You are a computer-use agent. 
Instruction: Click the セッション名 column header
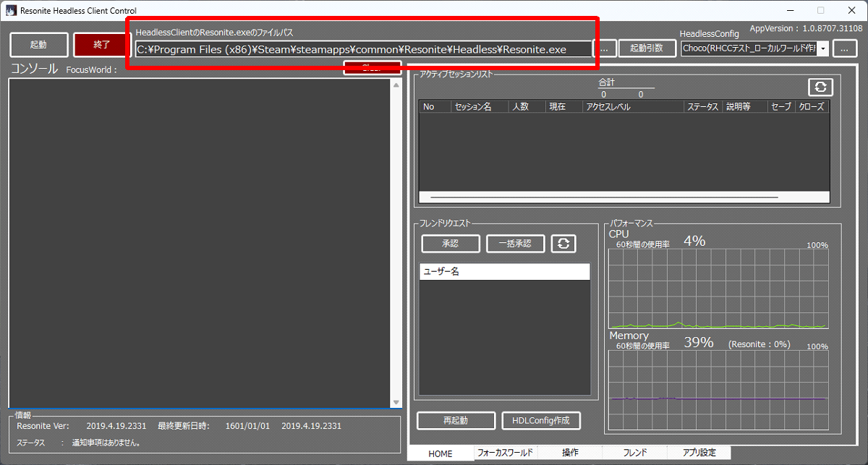pyautogui.click(x=479, y=106)
